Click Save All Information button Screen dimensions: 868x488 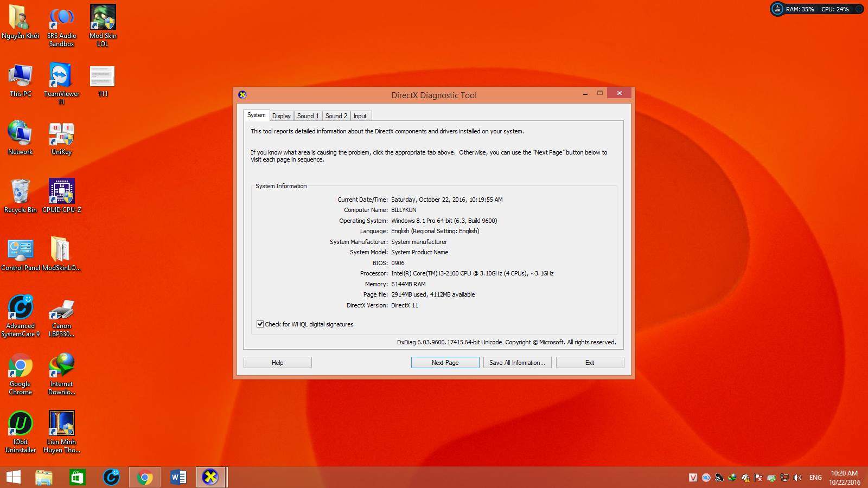(x=517, y=363)
